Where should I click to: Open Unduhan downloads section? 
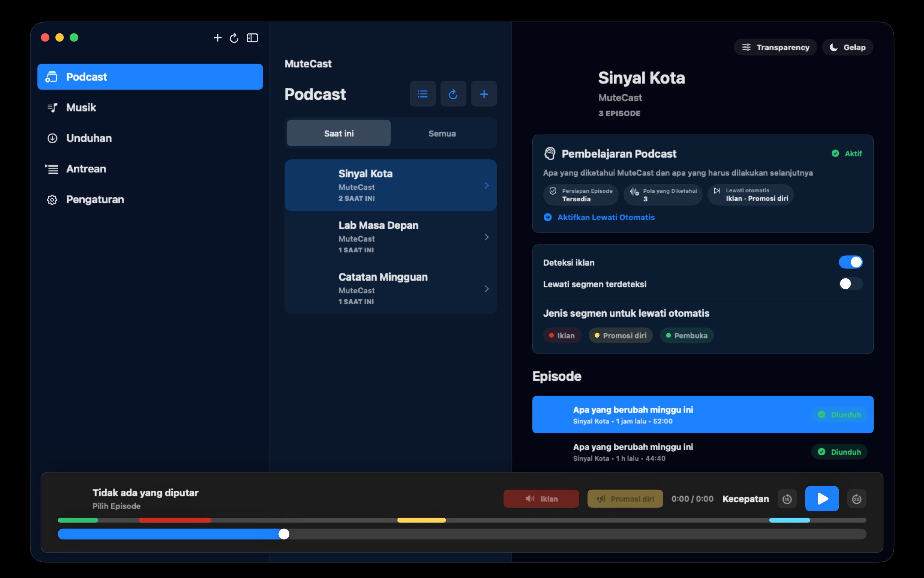coord(150,138)
